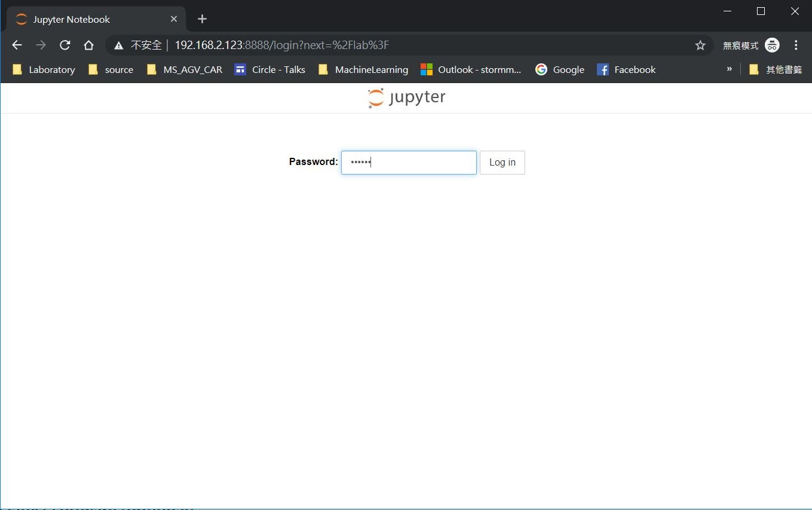Open the source bookmark folder

[111, 70]
